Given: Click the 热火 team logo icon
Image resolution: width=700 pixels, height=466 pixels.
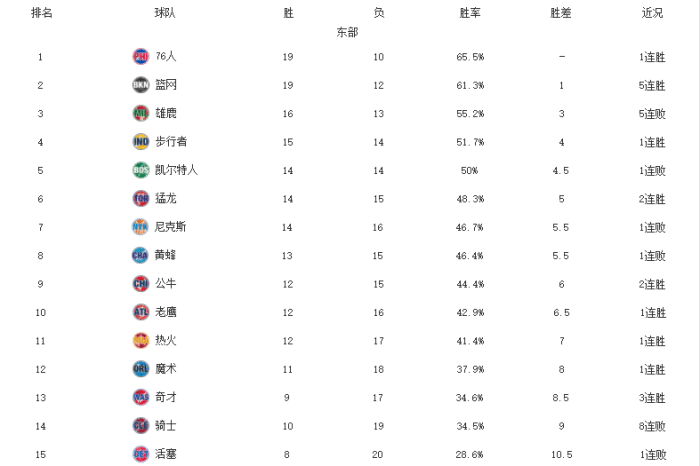Looking at the screenshot, I should 141,340.
